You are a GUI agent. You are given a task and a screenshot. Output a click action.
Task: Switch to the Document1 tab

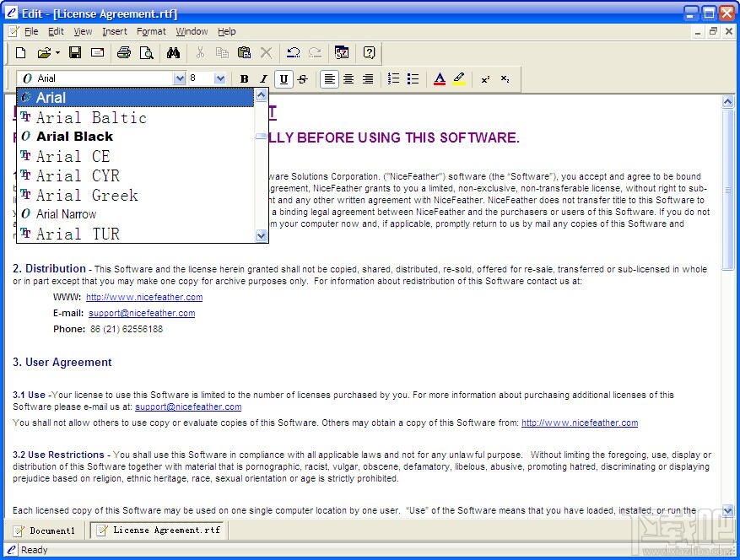[x=45, y=530]
